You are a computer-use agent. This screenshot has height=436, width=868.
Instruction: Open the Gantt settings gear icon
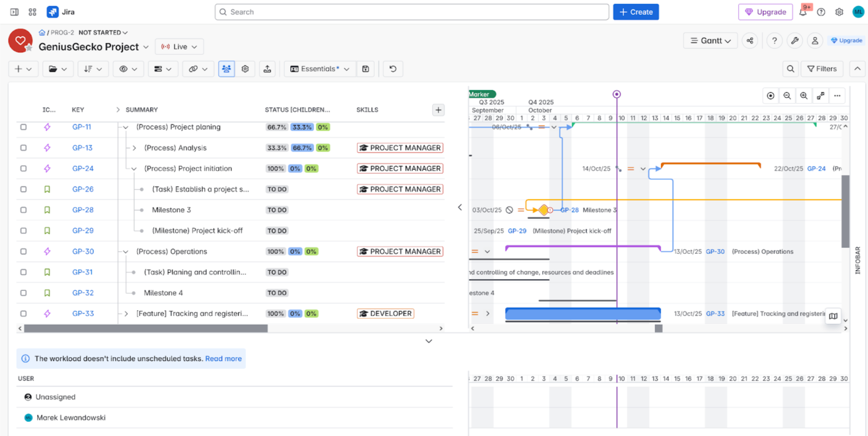tap(245, 69)
